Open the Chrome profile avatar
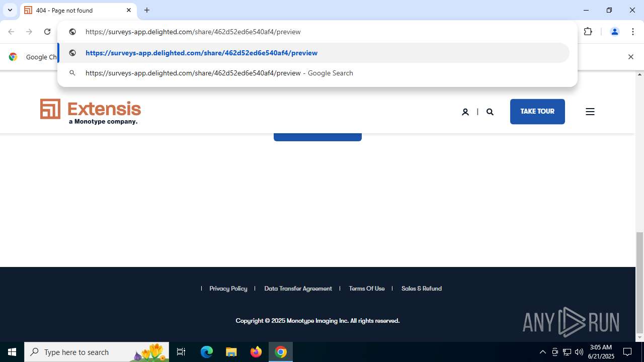Screen dimensions: 644x362 614,32
